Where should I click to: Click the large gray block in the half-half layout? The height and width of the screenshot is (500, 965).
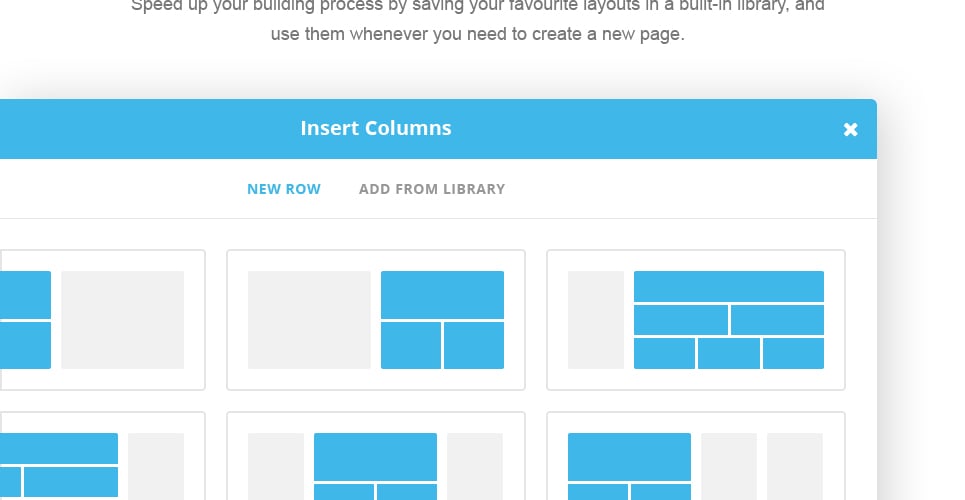tap(309, 320)
